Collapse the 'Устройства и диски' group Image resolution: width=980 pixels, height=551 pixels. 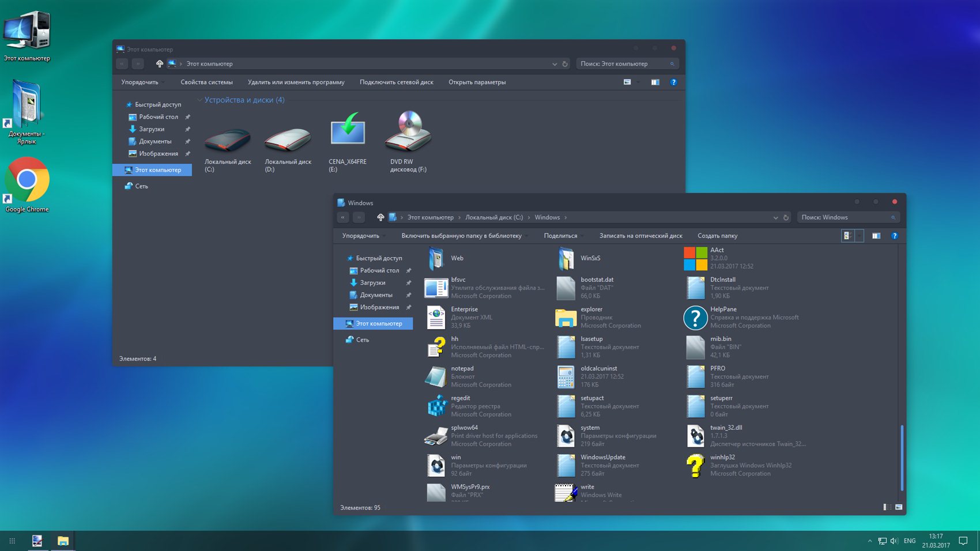pos(199,100)
